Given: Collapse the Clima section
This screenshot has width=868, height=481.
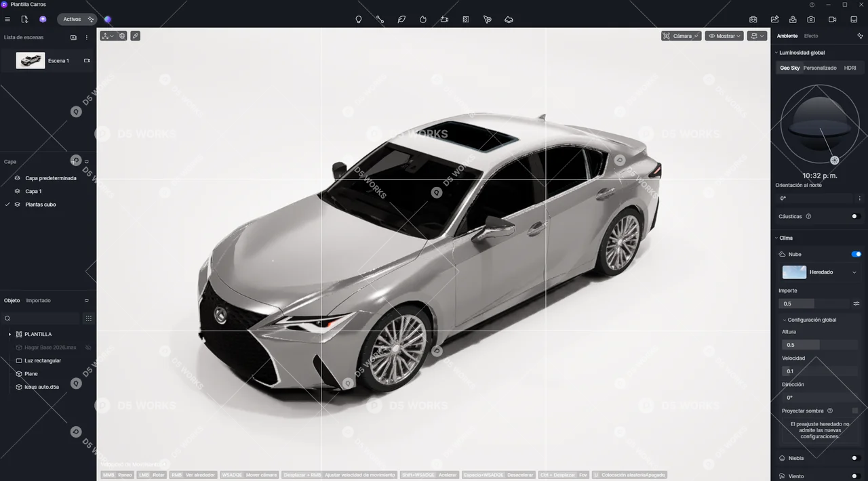Looking at the screenshot, I should 776,238.
